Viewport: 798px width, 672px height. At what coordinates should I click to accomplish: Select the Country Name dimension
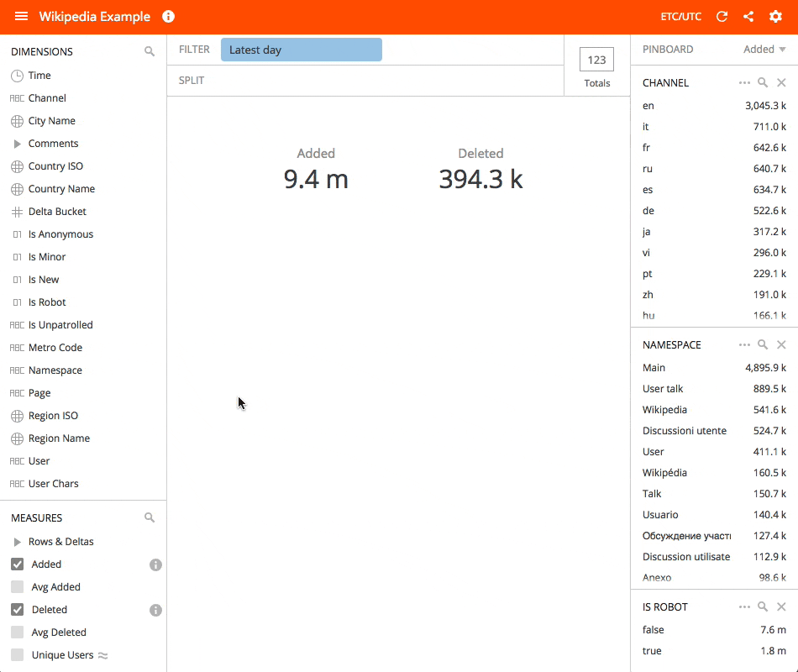tap(61, 189)
